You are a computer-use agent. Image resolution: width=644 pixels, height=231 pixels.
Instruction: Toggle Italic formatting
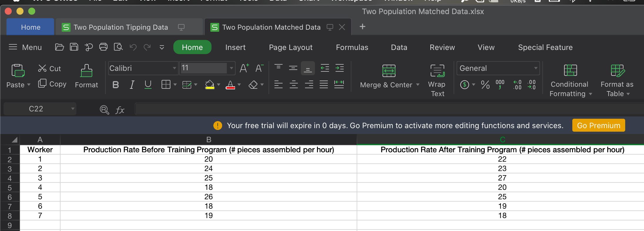click(x=132, y=85)
